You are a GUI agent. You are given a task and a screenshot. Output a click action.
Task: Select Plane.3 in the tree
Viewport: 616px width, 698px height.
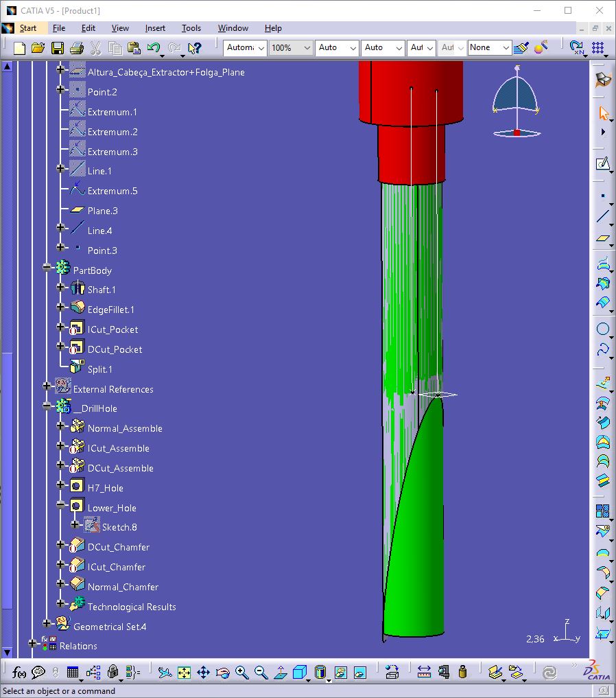(103, 211)
